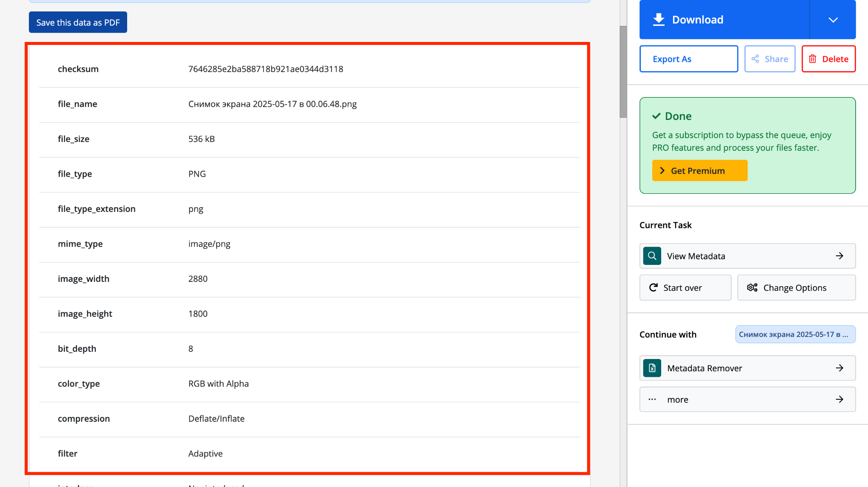Click the Delete trash icon
The image size is (868, 487).
tap(812, 59)
